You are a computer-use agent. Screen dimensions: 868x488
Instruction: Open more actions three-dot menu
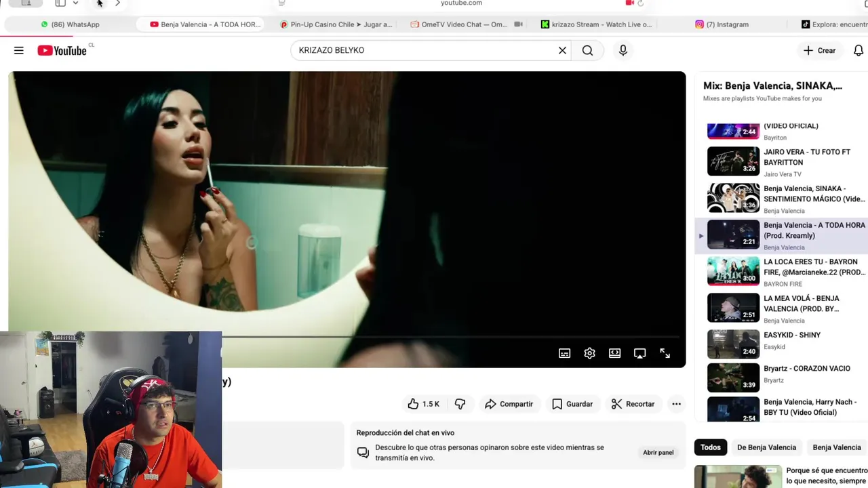(x=676, y=404)
